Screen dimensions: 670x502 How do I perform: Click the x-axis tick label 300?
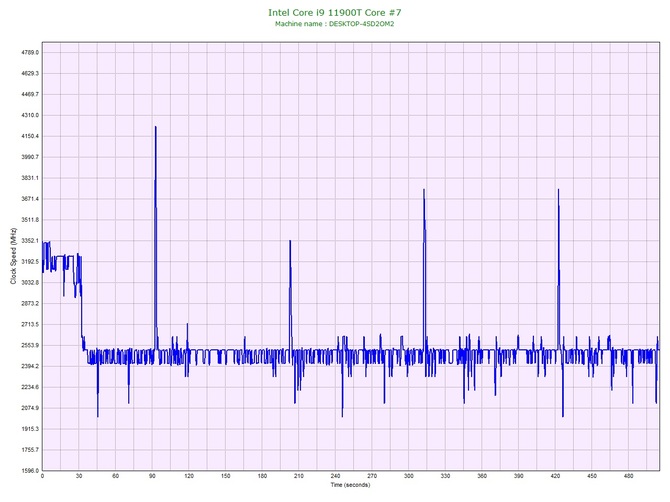tap(409, 476)
